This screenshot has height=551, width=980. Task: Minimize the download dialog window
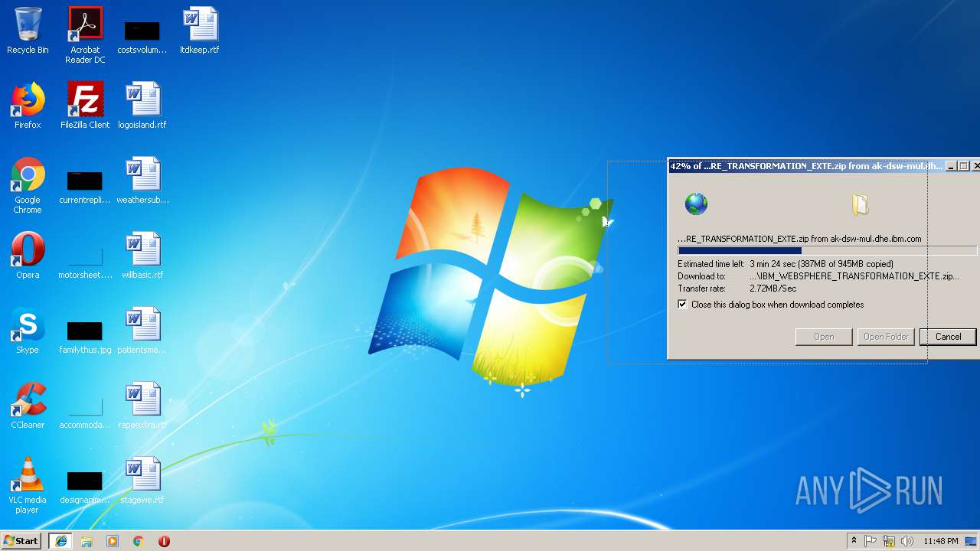[952, 166]
